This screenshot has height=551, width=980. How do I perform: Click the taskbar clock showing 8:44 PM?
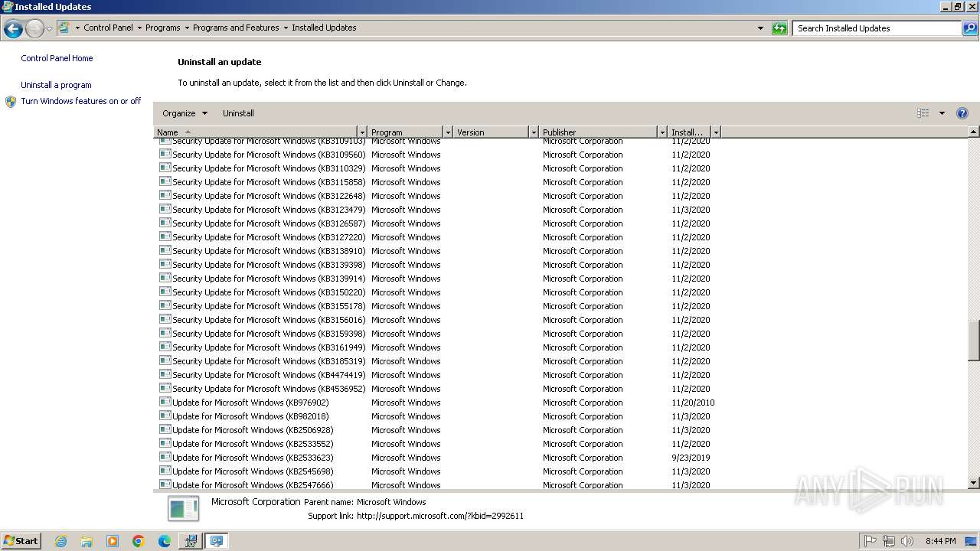click(x=940, y=541)
